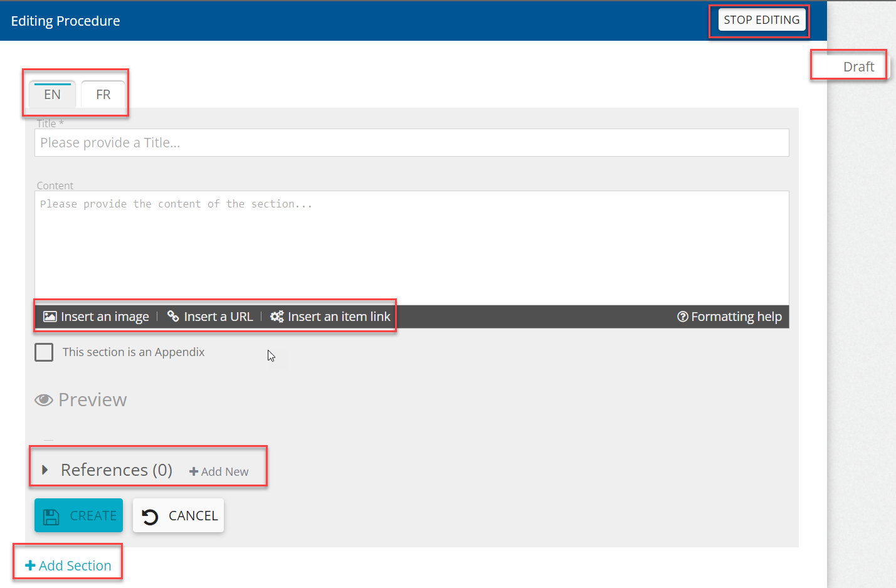
Task: Click the chain icon for Insert a URL
Action: pyautogui.click(x=173, y=317)
